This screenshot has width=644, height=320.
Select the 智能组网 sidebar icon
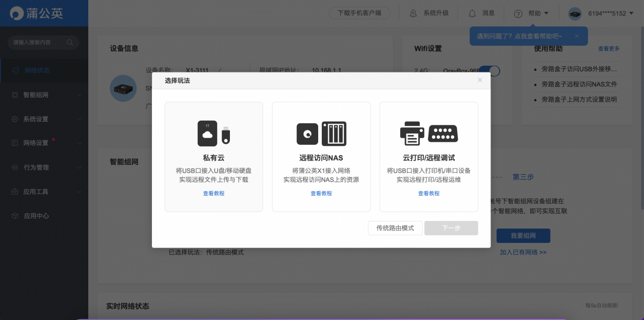tap(15, 95)
